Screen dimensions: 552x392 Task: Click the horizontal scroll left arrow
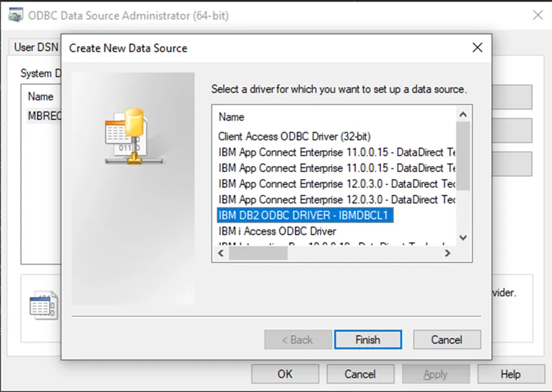click(221, 253)
